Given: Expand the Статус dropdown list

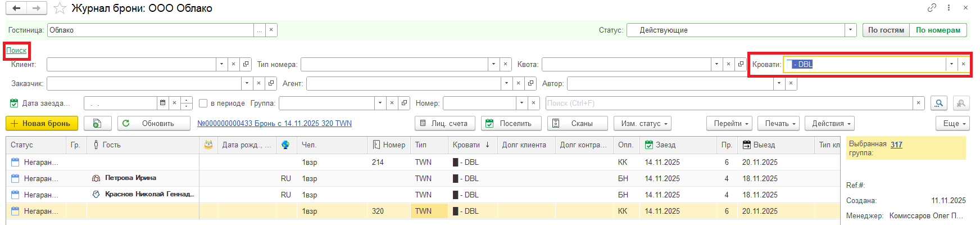Looking at the screenshot, I should 851,30.
